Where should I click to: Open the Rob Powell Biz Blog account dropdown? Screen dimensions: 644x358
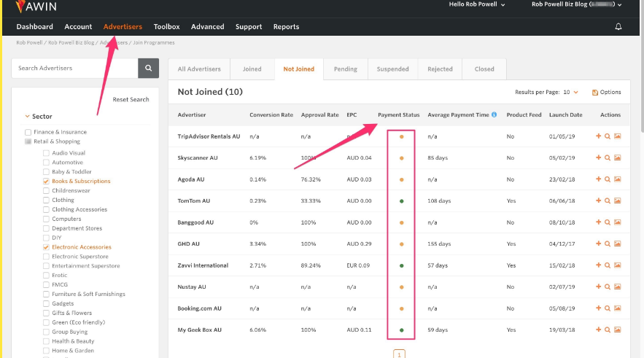[x=576, y=4]
